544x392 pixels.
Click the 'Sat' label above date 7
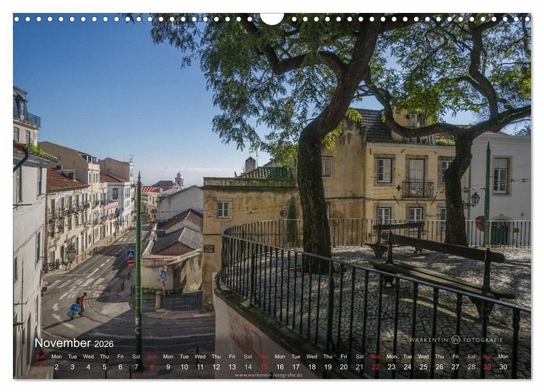pos(137,356)
